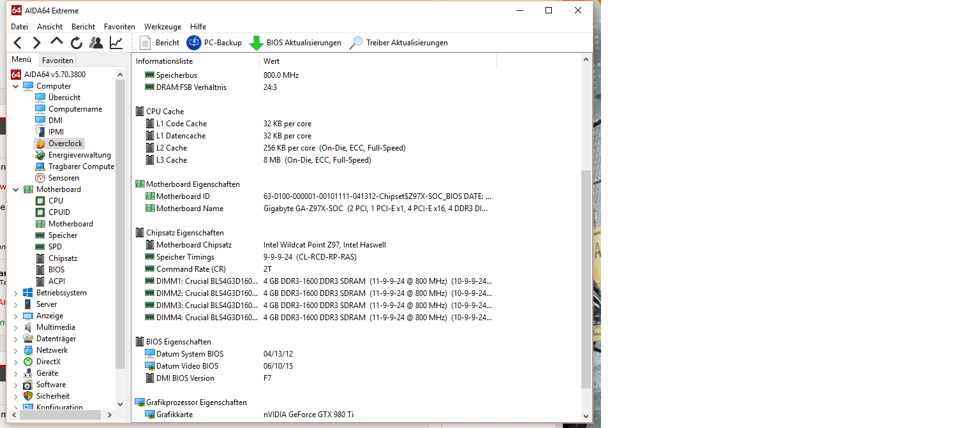The width and height of the screenshot is (980, 428).
Task: Expand the Server tree node
Action: pyautogui.click(x=16, y=304)
